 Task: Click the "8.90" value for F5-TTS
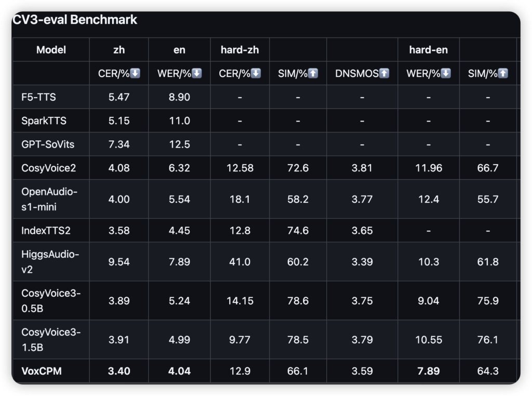coord(179,97)
